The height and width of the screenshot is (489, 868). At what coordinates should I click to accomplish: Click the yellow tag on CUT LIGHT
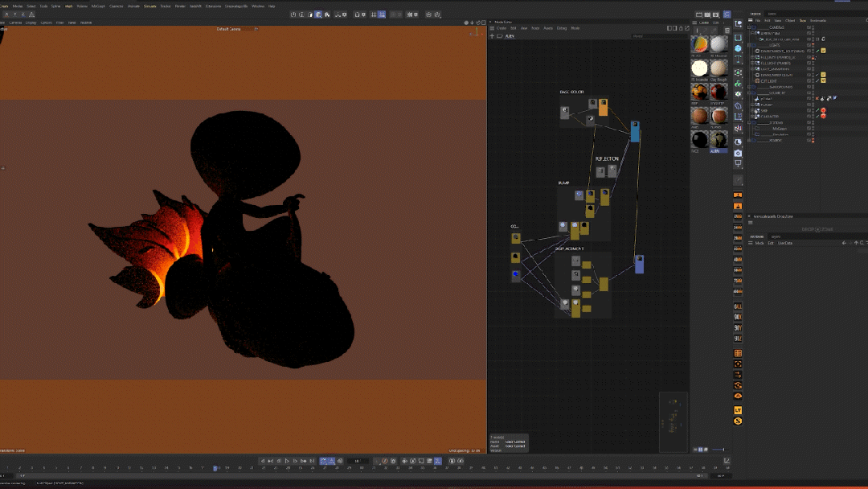click(x=823, y=81)
